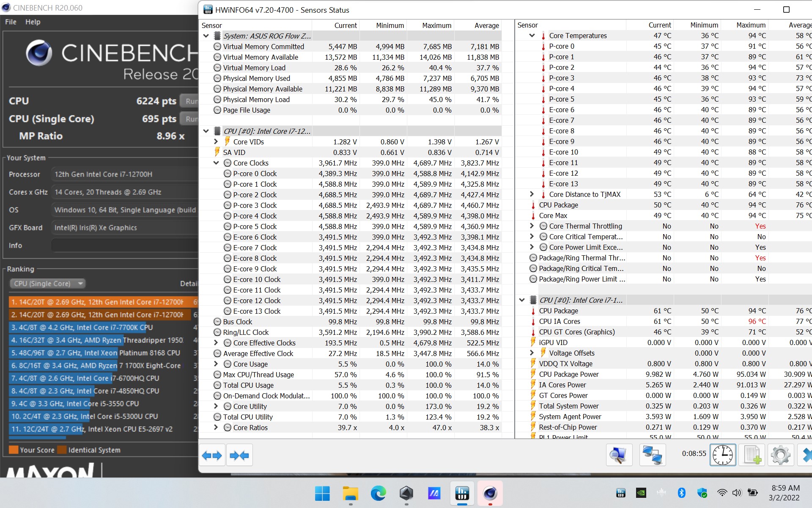Expand the Core Effective Clocks row
Screen dimensions: 812x508
click(216, 342)
